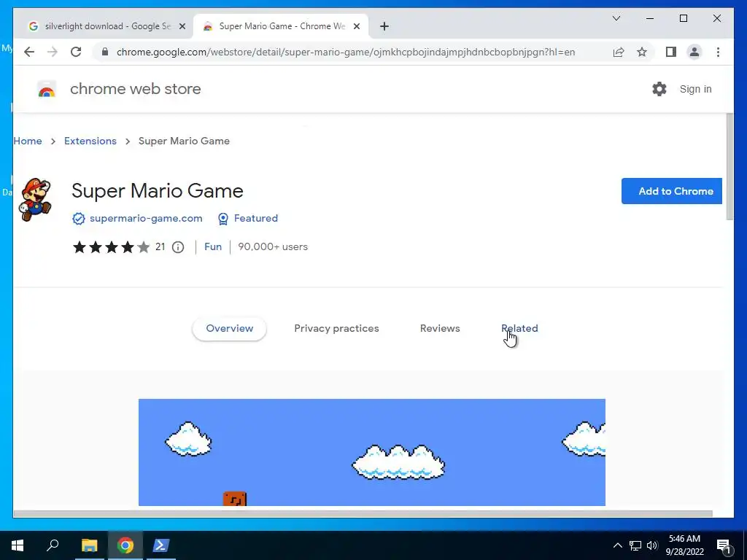
Task: Open PowerShell from the taskbar
Action: (x=160, y=545)
